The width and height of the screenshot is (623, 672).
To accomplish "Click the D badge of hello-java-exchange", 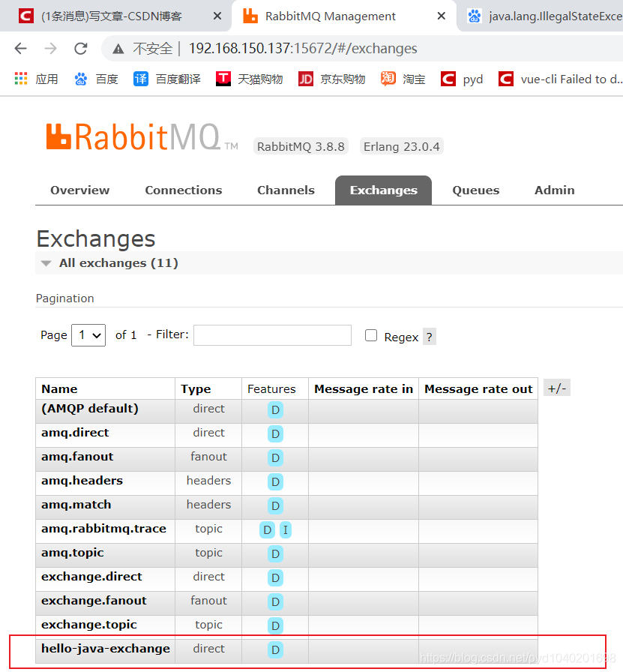I will point(275,650).
